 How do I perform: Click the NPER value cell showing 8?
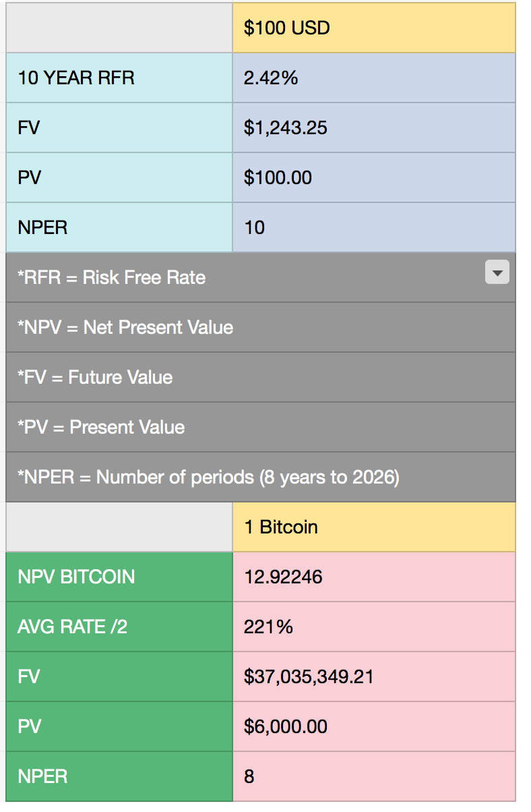[374, 776]
